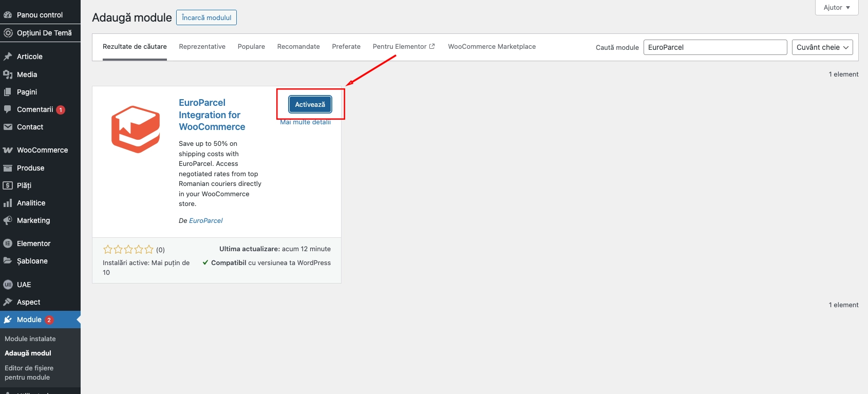This screenshot has height=394, width=868.
Task: Click the external link icon beside Pentru Elementor
Action: point(432,46)
